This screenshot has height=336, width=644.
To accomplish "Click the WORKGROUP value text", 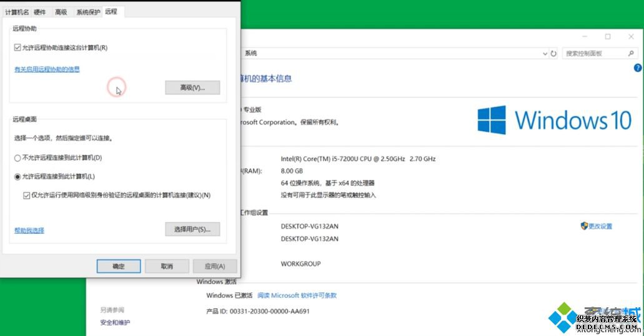I will (300, 264).
